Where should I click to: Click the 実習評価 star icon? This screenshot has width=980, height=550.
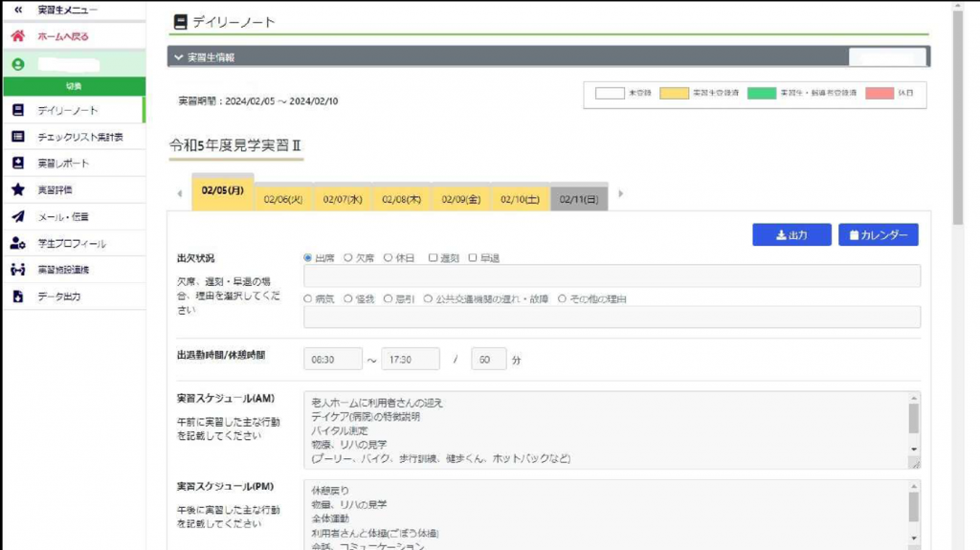click(18, 189)
